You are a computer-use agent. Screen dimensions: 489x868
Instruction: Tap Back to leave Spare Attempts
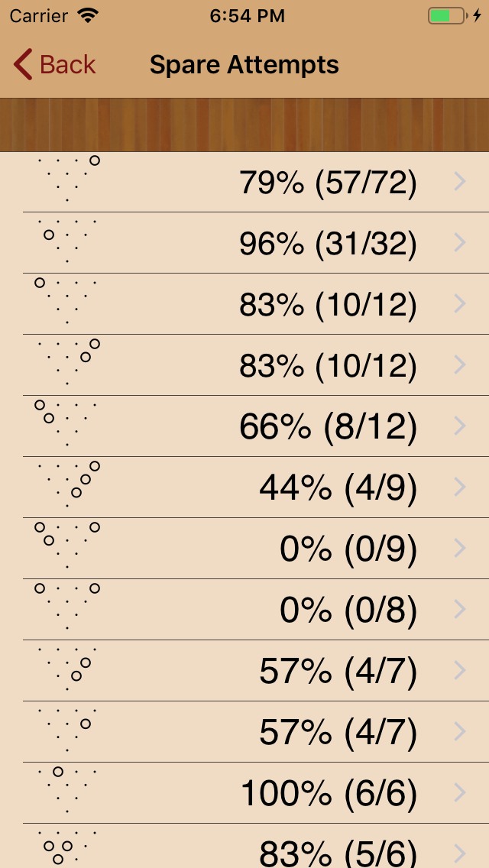point(53,64)
